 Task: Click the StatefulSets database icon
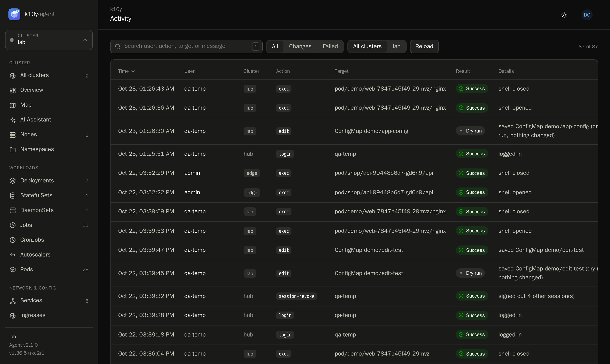coord(13,196)
